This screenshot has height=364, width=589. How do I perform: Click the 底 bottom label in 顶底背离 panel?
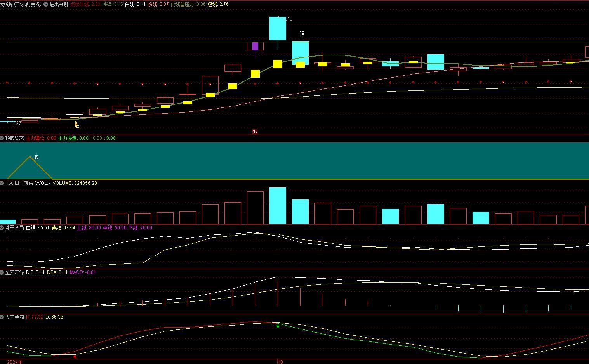[36, 157]
